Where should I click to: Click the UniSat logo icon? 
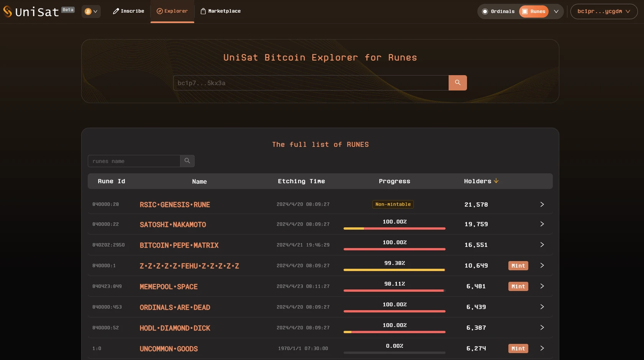(x=8, y=12)
